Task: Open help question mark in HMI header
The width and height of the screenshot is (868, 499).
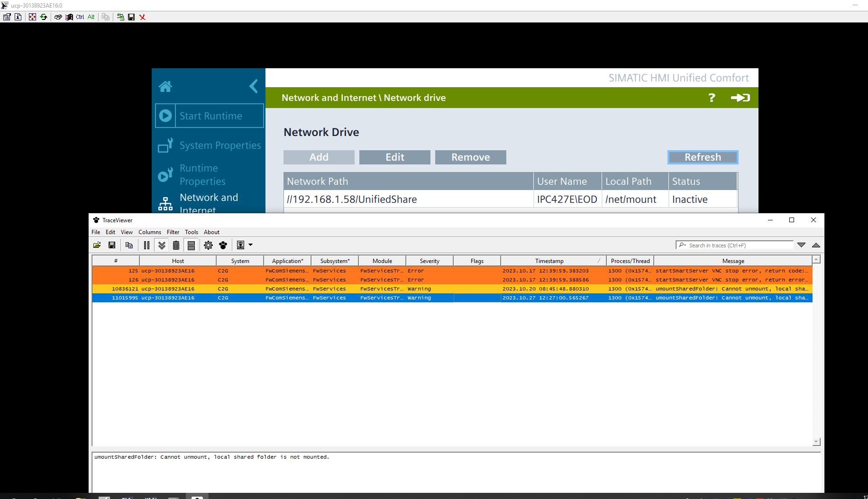Action: (712, 98)
